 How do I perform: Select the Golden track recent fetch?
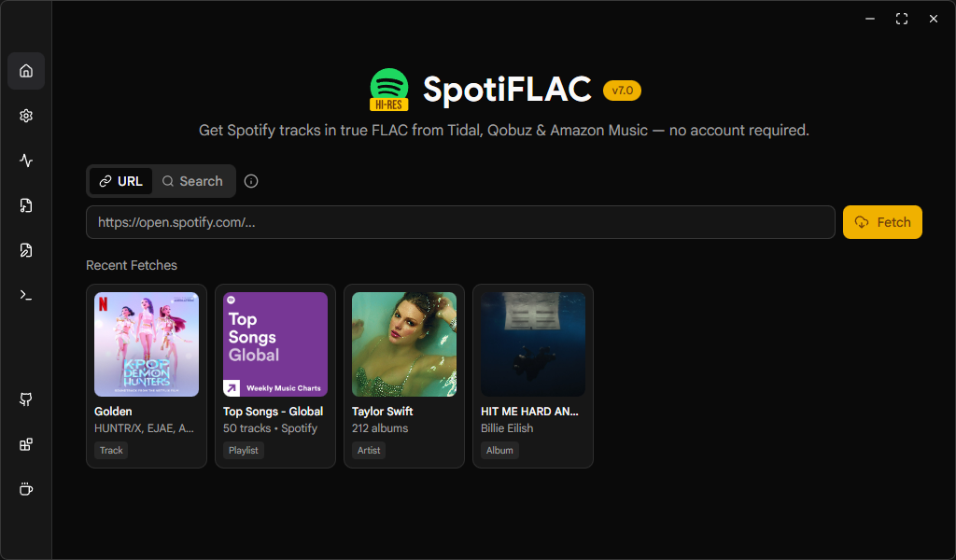tap(147, 375)
